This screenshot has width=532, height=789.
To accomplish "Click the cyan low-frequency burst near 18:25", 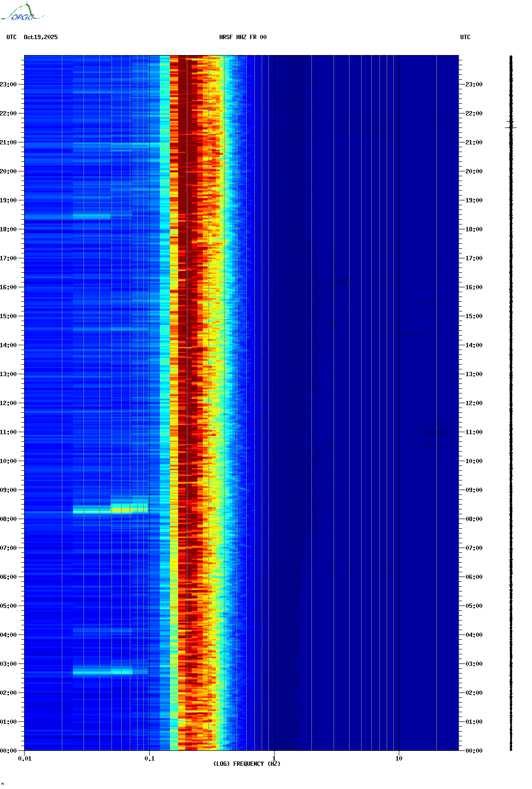I will coord(92,217).
